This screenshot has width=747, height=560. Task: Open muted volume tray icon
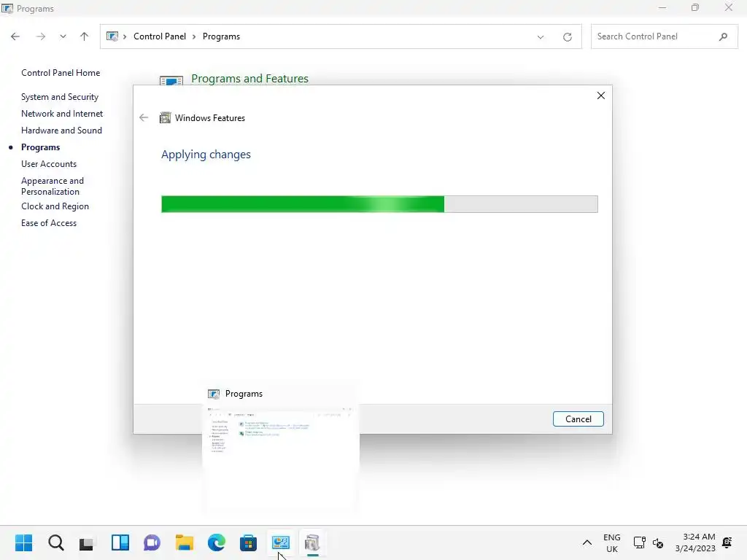pos(658,542)
